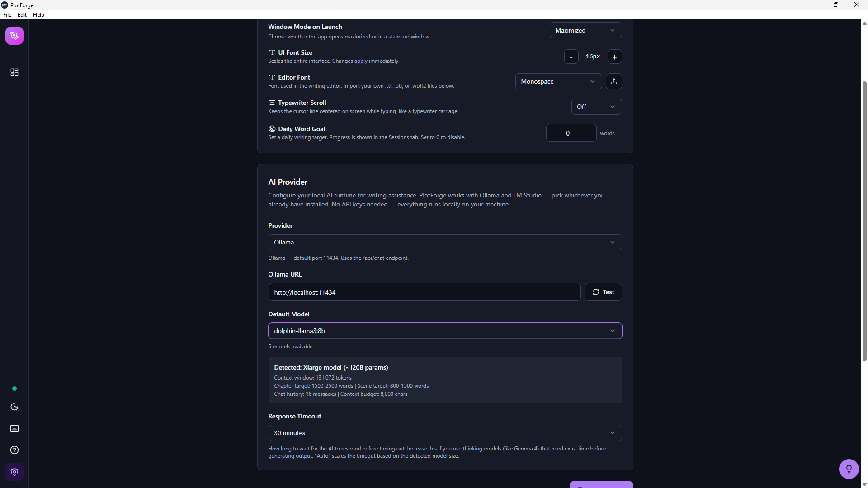This screenshot has width=868, height=488.
Task: Click the green status indicator dot
Action: click(x=14, y=389)
